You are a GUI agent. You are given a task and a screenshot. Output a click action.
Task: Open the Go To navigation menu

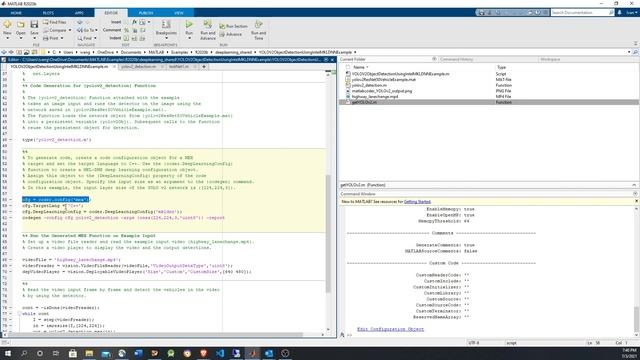coord(87,30)
